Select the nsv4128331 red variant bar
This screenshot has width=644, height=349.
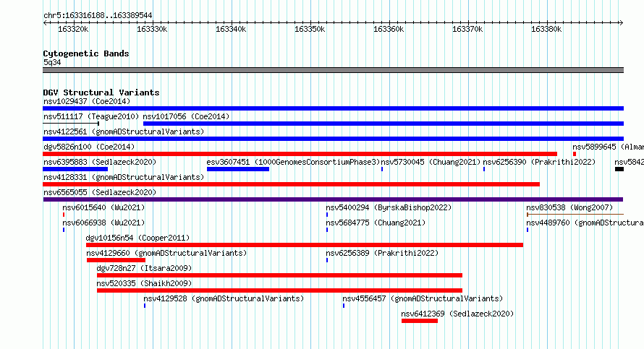pyautogui.click(x=291, y=184)
